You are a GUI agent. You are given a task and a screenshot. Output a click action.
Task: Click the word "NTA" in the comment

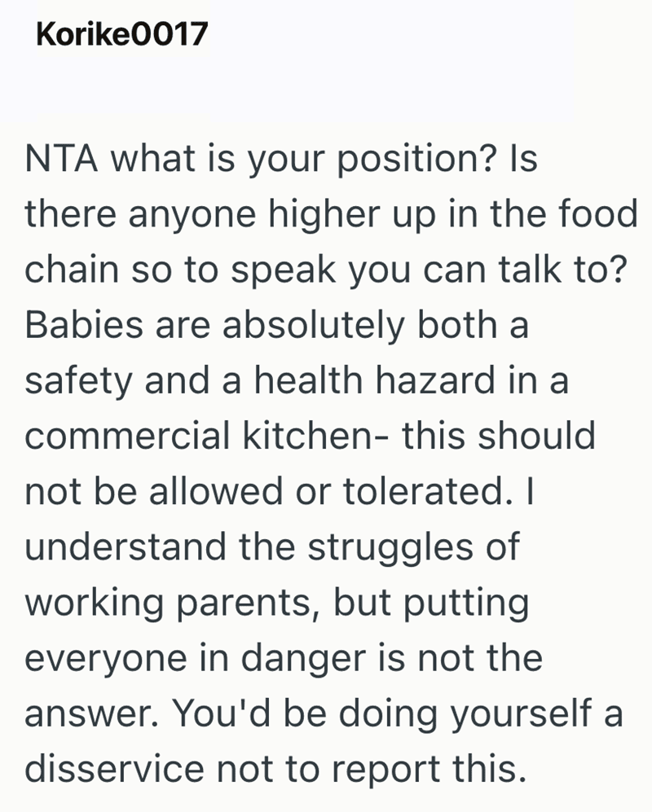tap(61, 158)
